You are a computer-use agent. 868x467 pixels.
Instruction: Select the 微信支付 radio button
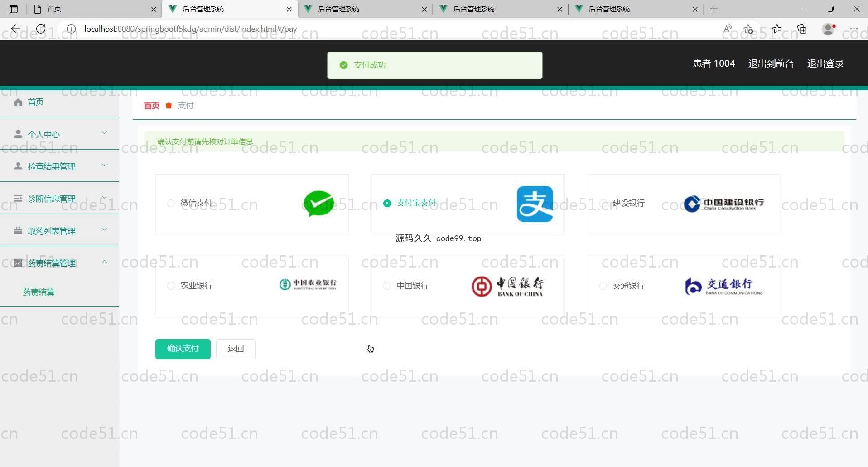[x=171, y=204]
